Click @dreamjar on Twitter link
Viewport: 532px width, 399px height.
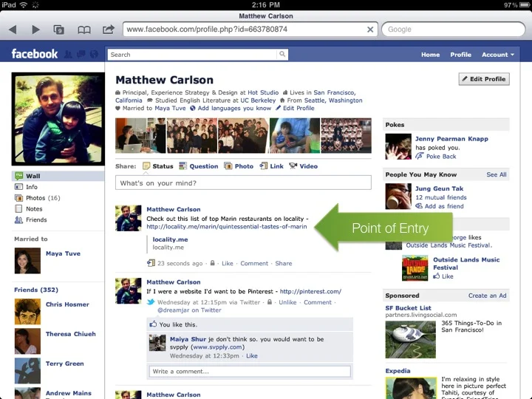coord(189,310)
